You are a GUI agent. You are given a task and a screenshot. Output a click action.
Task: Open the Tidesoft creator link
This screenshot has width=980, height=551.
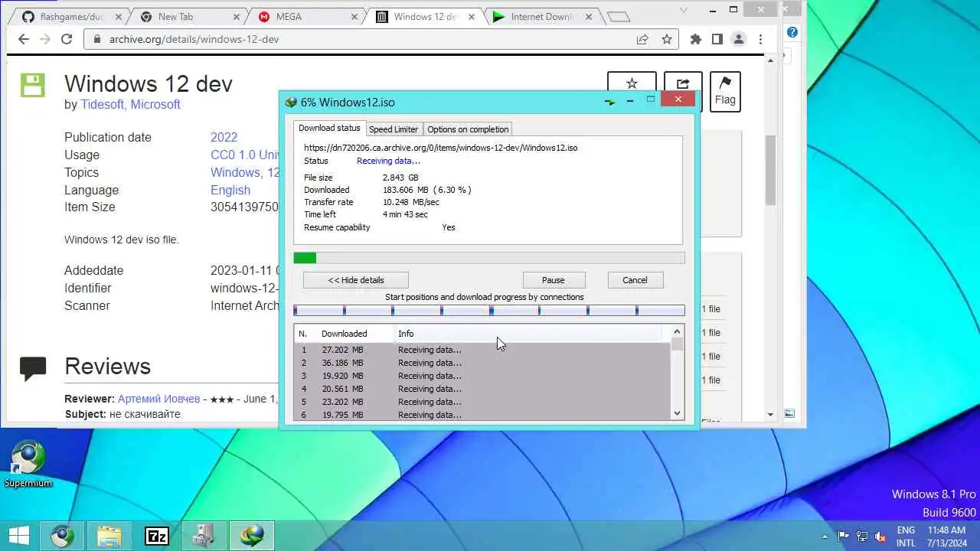tap(102, 105)
